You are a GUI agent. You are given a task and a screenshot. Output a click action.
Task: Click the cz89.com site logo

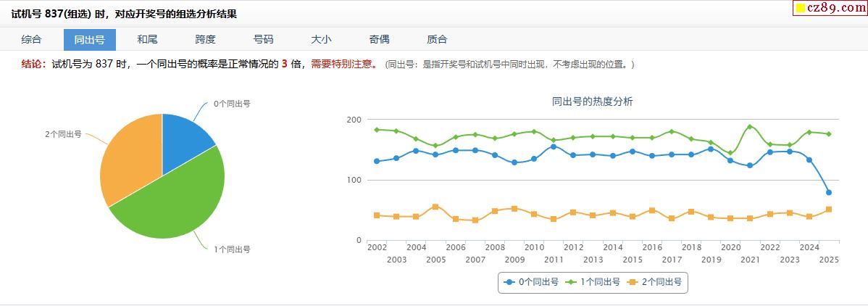coord(830,8)
